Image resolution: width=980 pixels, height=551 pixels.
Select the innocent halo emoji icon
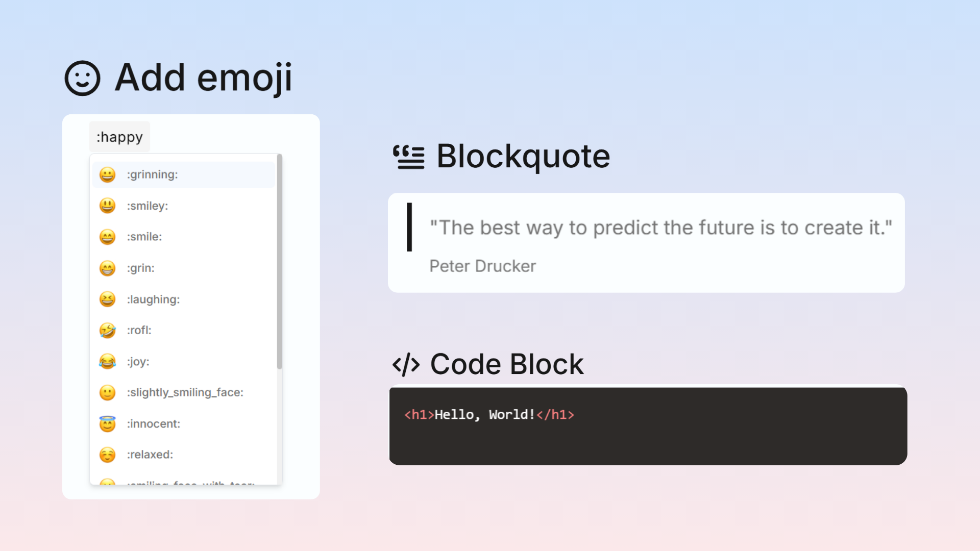pos(107,423)
